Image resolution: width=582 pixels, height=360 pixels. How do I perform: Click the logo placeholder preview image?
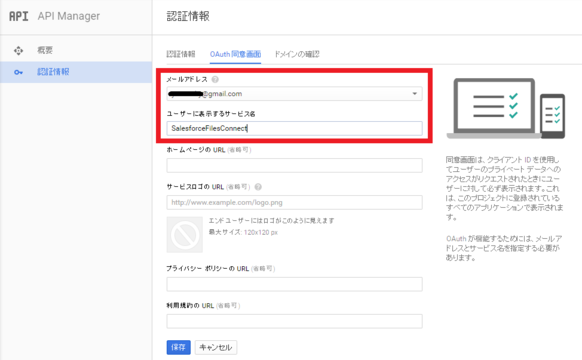coord(184,235)
